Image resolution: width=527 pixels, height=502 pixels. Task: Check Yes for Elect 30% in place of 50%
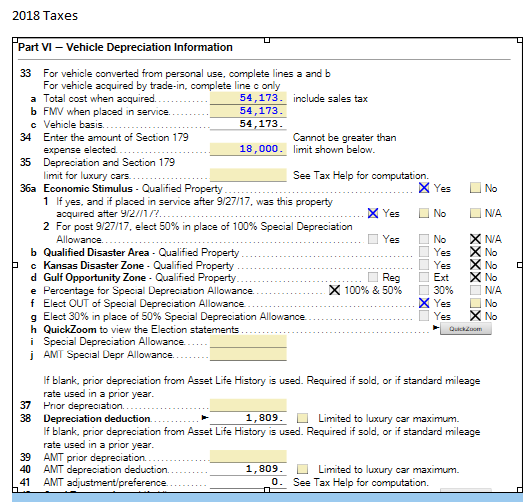(424, 316)
